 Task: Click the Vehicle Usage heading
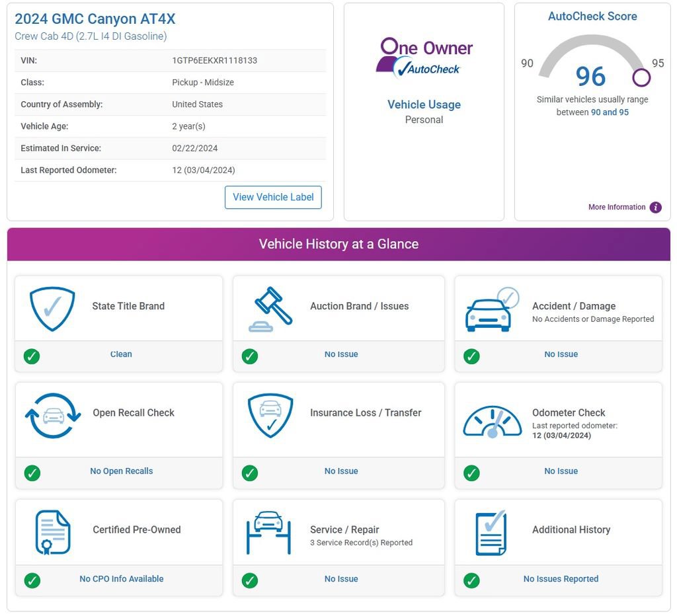424,104
